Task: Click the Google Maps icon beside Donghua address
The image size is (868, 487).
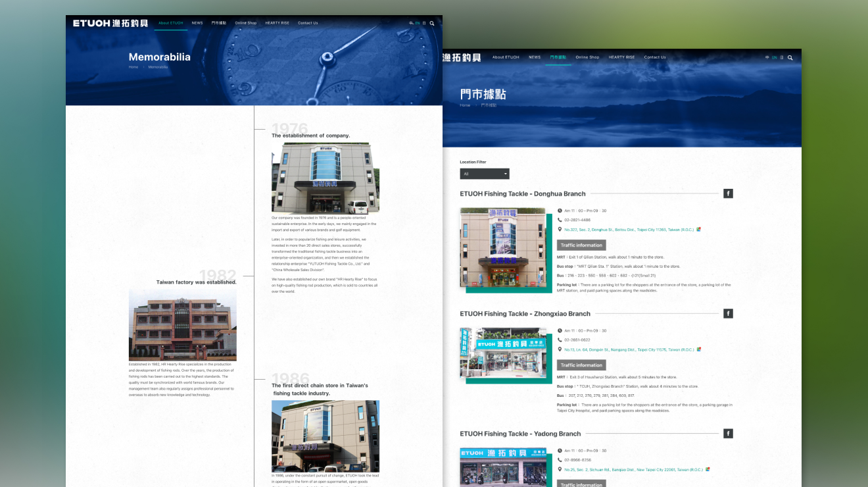Action: click(x=698, y=230)
